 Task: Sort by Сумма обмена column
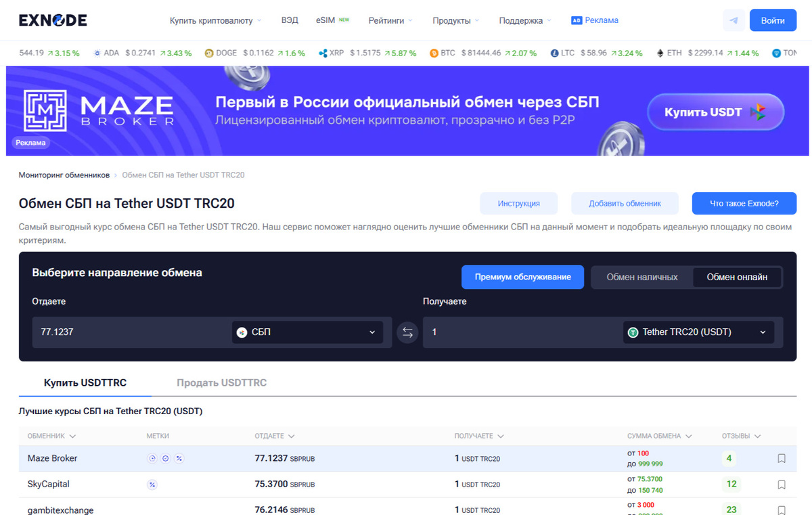click(x=659, y=436)
